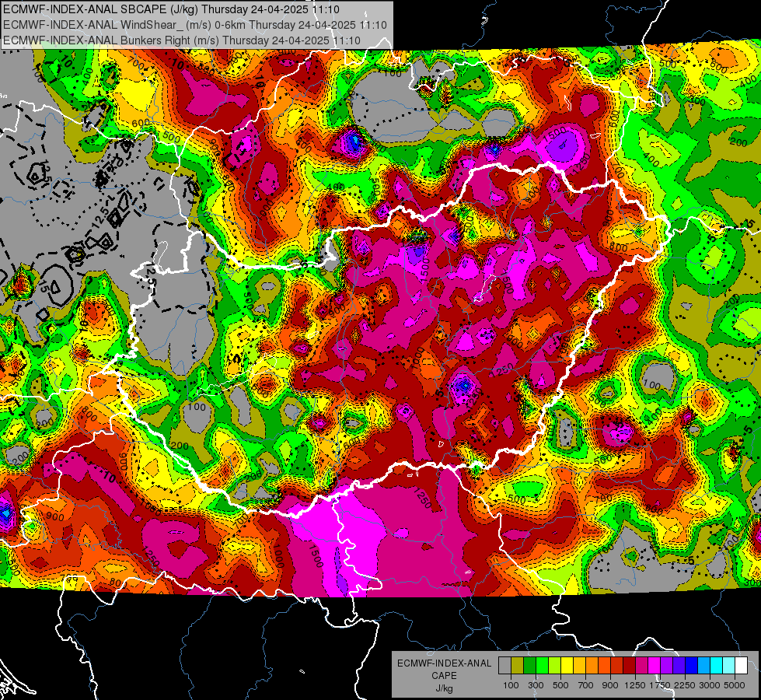Click the 5000 value on the legend scale
The height and width of the screenshot is (700, 761).
tap(735, 685)
